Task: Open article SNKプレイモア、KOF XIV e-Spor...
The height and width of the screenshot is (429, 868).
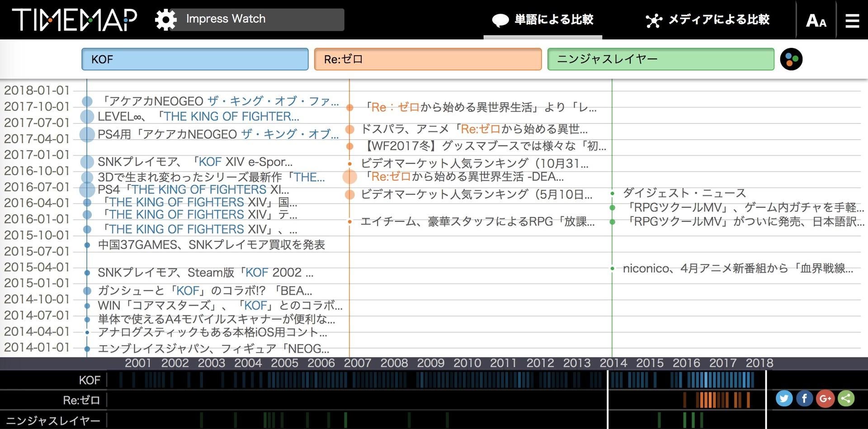Action: point(195,162)
